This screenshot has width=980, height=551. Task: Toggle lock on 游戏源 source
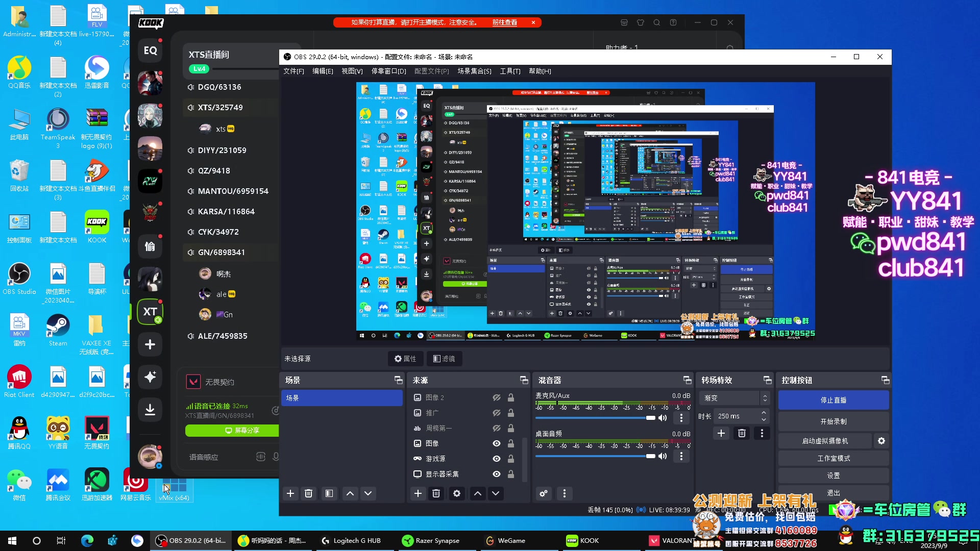[510, 459]
